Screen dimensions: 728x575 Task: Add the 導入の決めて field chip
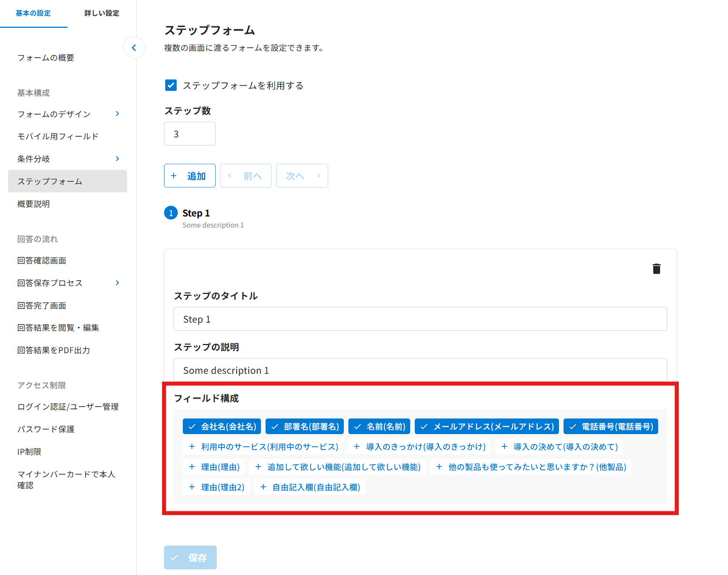(x=559, y=447)
